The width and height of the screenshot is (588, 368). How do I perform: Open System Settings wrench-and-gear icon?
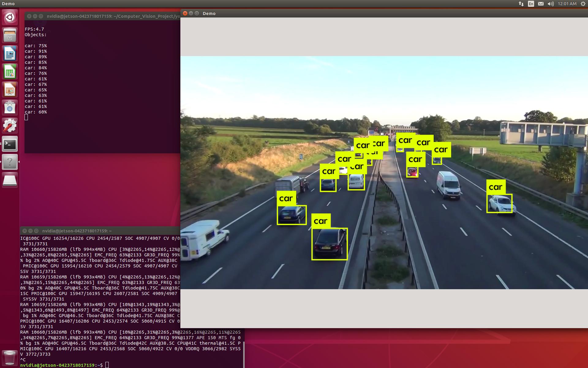(x=10, y=126)
